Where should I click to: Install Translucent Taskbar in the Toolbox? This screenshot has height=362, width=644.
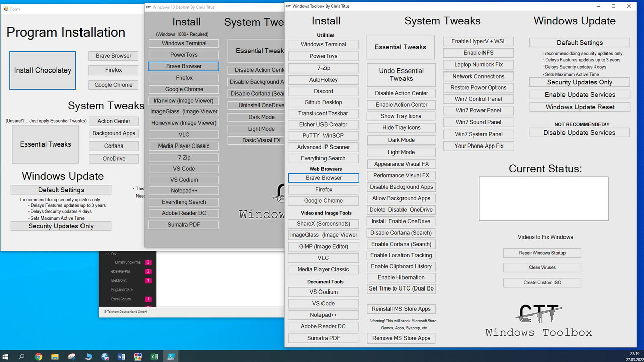324,113
